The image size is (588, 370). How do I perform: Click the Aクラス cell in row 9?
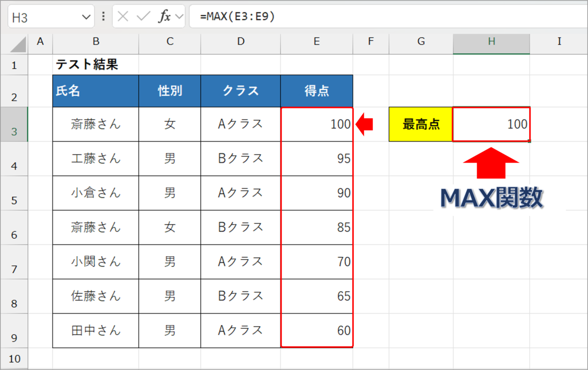(241, 331)
